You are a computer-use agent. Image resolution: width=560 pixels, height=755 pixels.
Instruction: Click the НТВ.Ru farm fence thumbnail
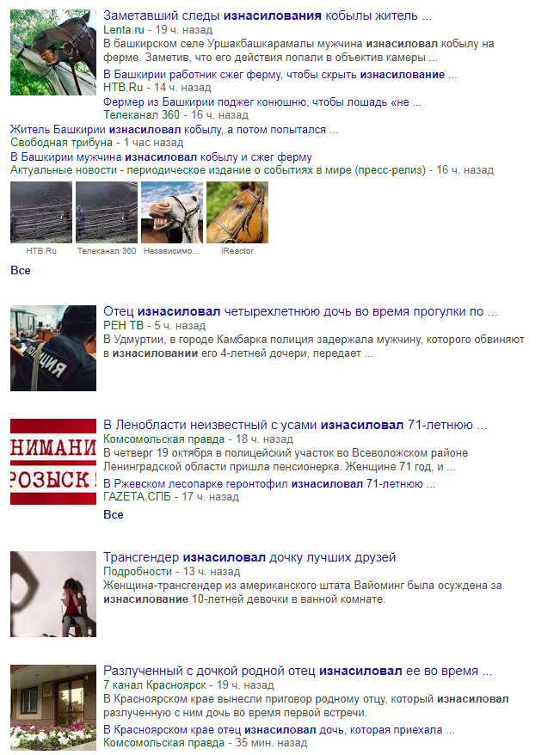point(41,212)
